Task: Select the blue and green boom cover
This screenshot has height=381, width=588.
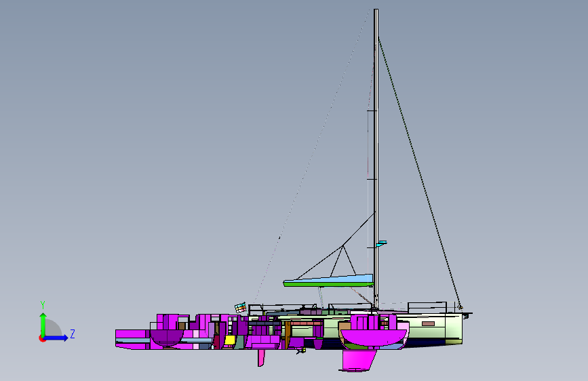Action: coord(328,281)
